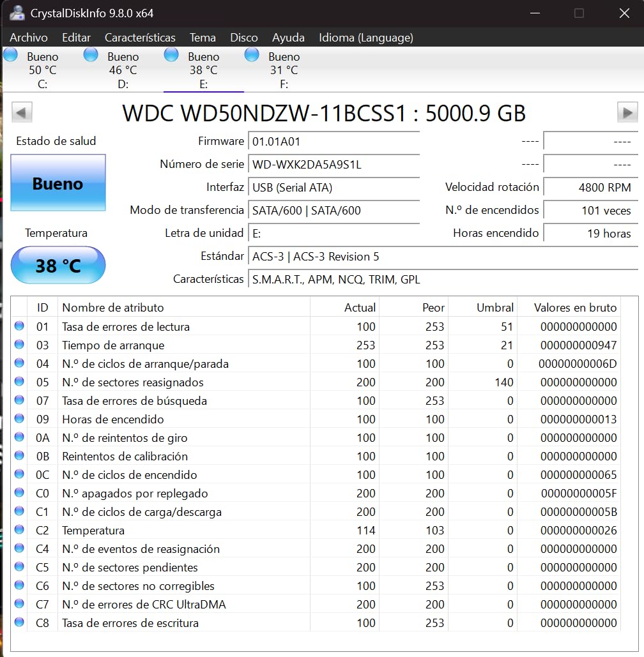Click status dot of attribute C0 row
The image size is (644, 657).
pos(19,492)
